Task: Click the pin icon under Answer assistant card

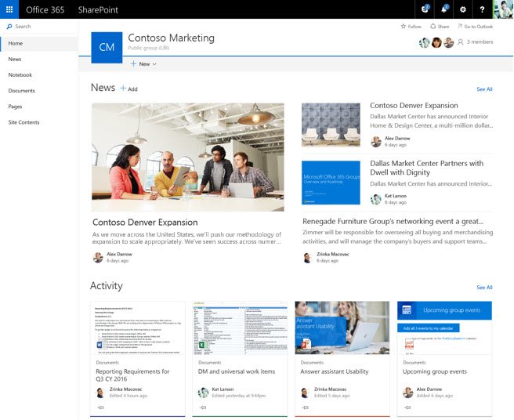Action: [x=306, y=407]
